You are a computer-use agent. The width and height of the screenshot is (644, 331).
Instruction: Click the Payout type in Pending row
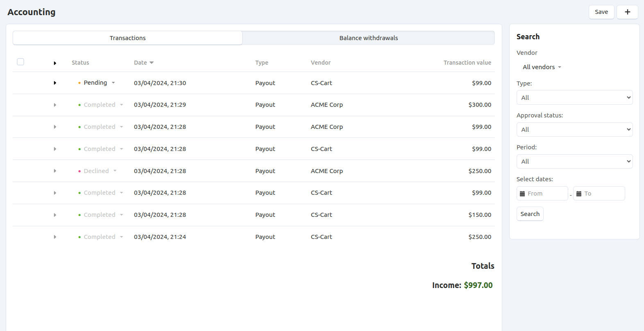[x=265, y=83]
